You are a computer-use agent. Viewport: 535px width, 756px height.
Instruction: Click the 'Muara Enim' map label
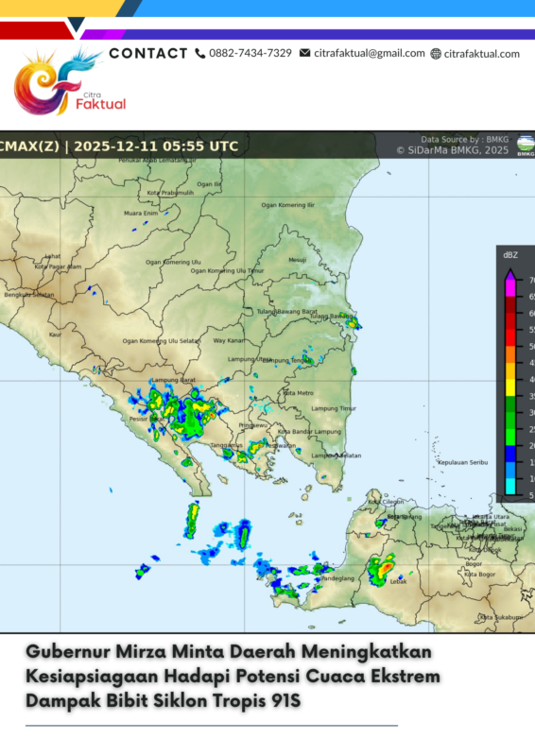click(141, 214)
